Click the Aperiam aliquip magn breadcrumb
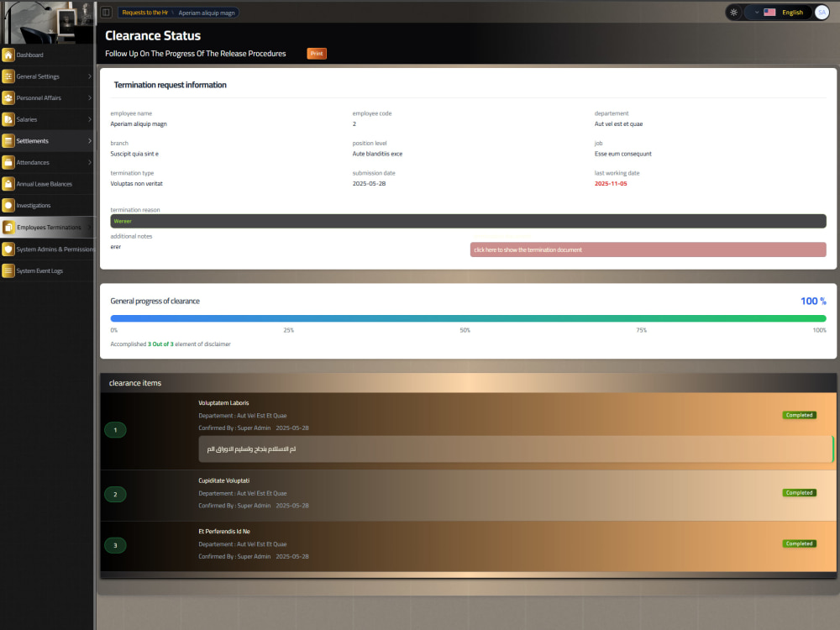Viewport: 840px width, 630px height. [x=207, y=13]
